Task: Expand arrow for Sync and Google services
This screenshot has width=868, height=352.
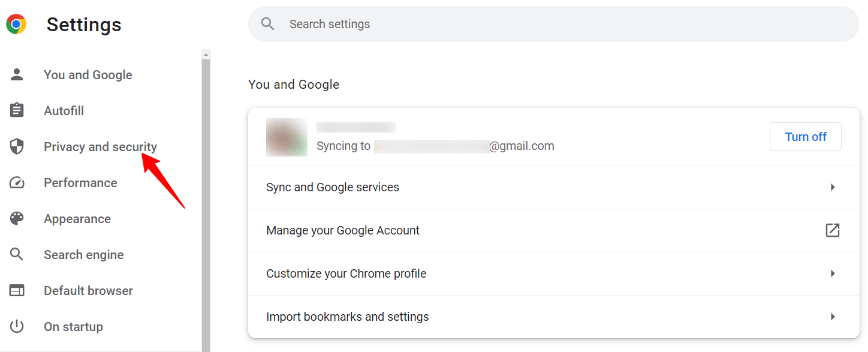Action: (833, 187)
